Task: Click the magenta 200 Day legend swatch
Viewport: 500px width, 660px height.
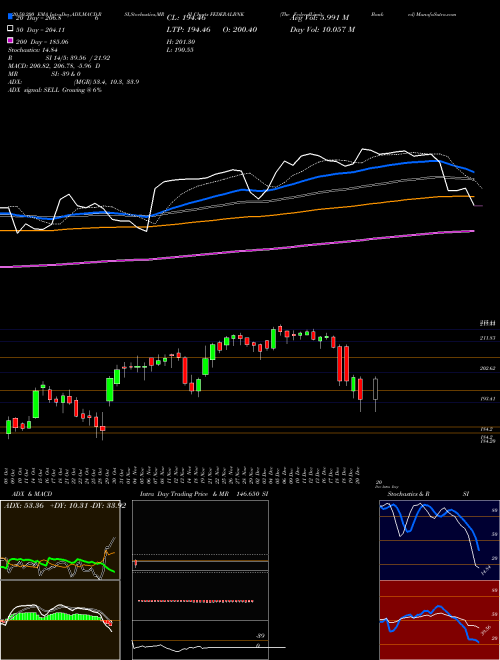Action: click(10, 40)
